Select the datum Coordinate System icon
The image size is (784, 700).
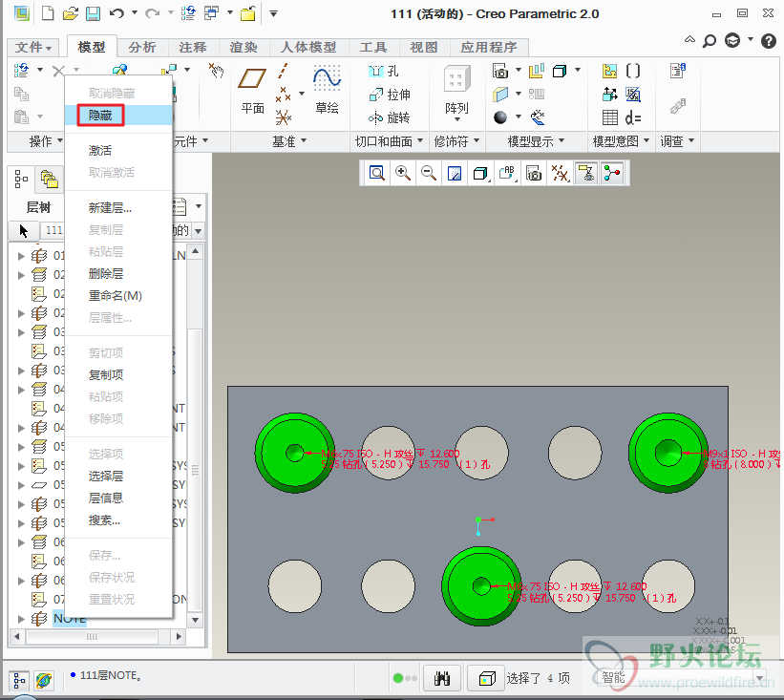click(x=283, y=117)
